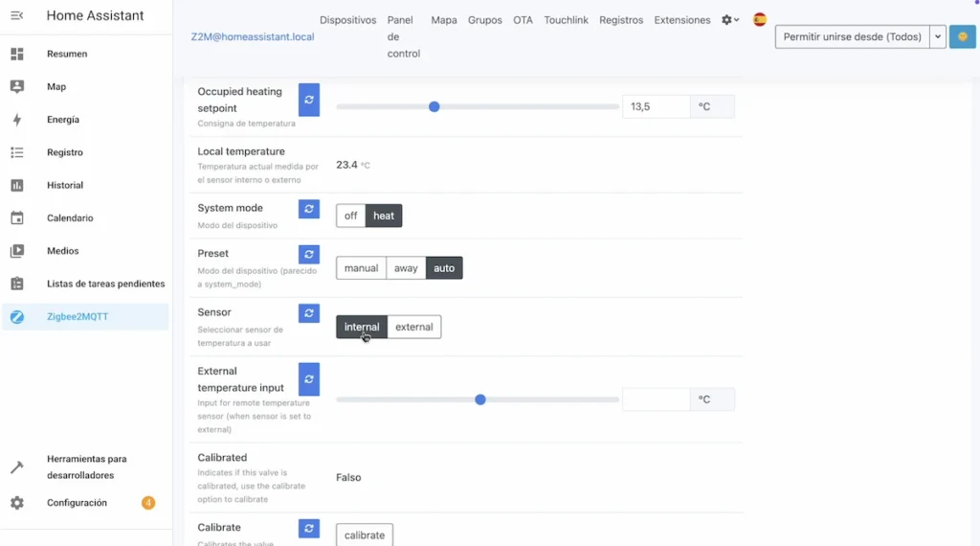
Task: Refresh the External temperature input value
Action: click(309, 379)
